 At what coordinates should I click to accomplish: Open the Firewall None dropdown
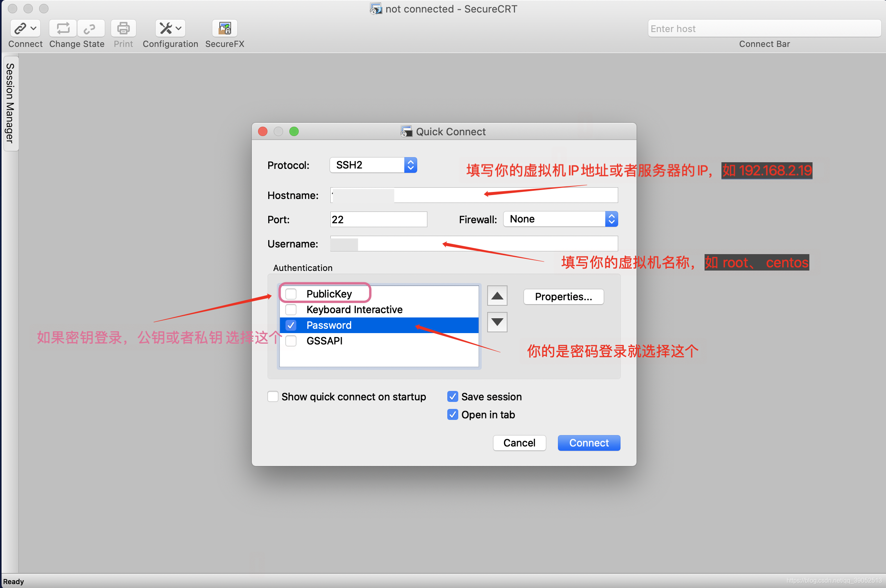561,219
